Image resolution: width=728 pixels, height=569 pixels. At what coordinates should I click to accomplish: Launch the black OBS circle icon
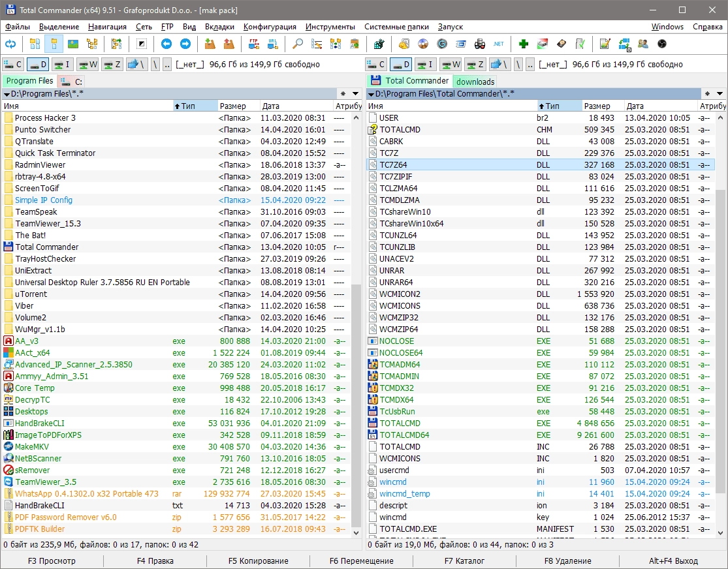click(662, 44)
